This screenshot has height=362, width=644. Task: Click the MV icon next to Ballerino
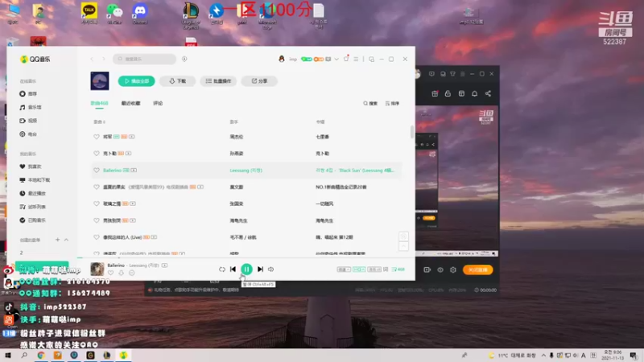[134, 171]
